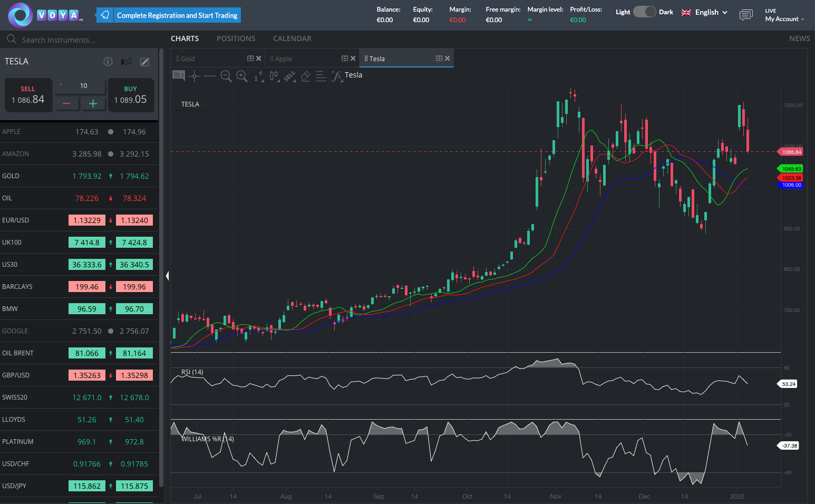
Task: Select the BARCLAYS instrument row
Action: tap(79, 287)
